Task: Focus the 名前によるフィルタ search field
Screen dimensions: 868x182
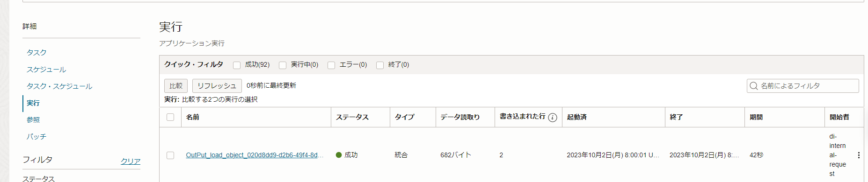Action: tap(803, 86)
